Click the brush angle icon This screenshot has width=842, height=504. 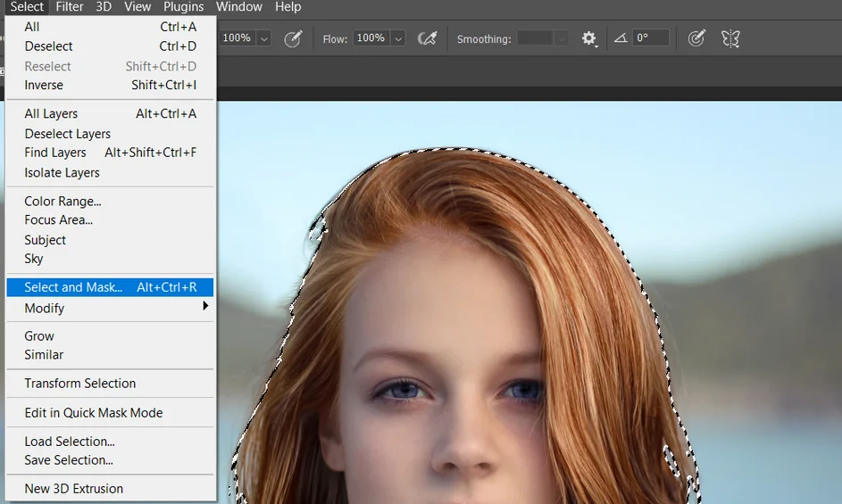pos(621,38)
